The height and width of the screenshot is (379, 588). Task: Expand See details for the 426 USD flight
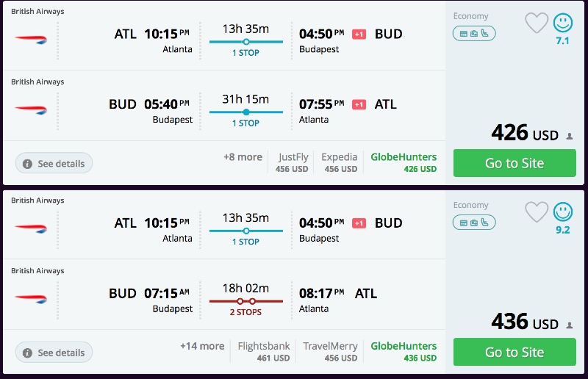(x=54, y=163)
